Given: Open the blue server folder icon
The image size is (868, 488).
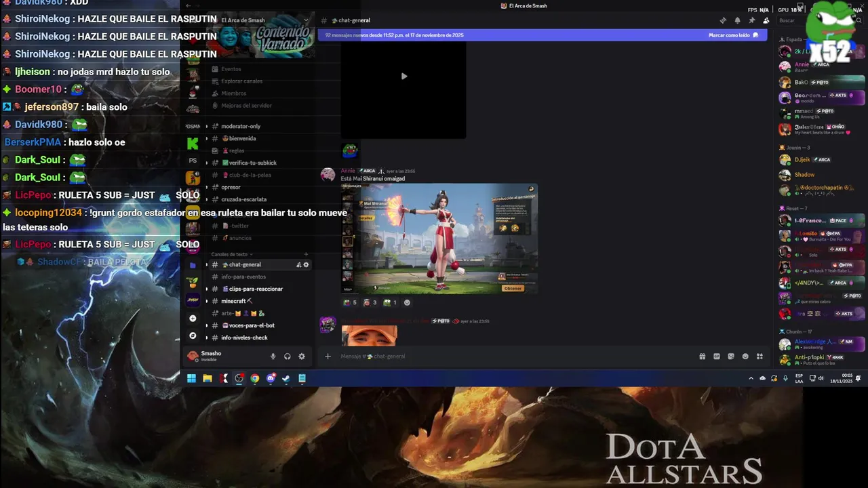Looking at the screenshot, I should 193,265.
